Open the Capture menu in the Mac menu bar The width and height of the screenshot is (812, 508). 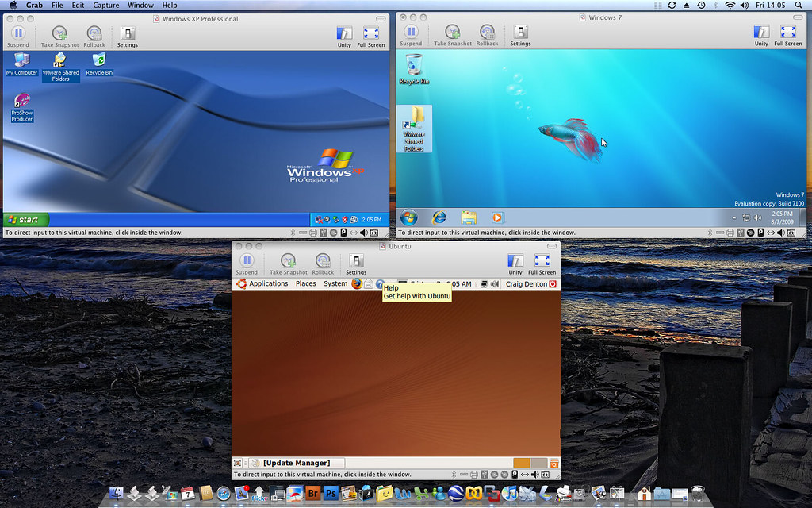point(106,6)
